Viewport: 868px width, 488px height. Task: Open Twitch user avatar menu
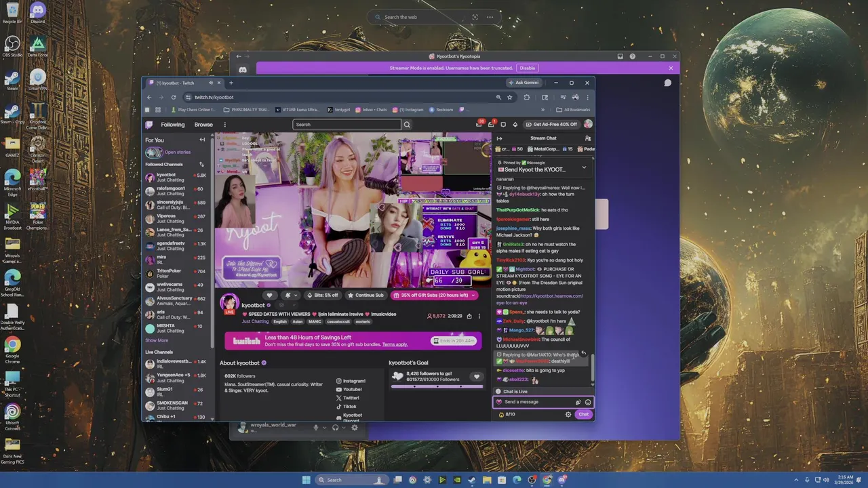pos(588,124)
